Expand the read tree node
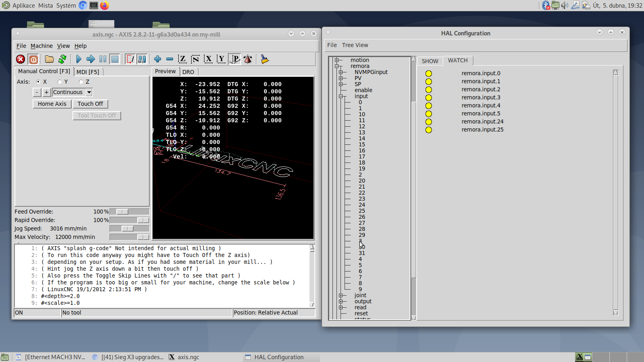The height and width of the screenshot is (362, 644). point(341,308)
